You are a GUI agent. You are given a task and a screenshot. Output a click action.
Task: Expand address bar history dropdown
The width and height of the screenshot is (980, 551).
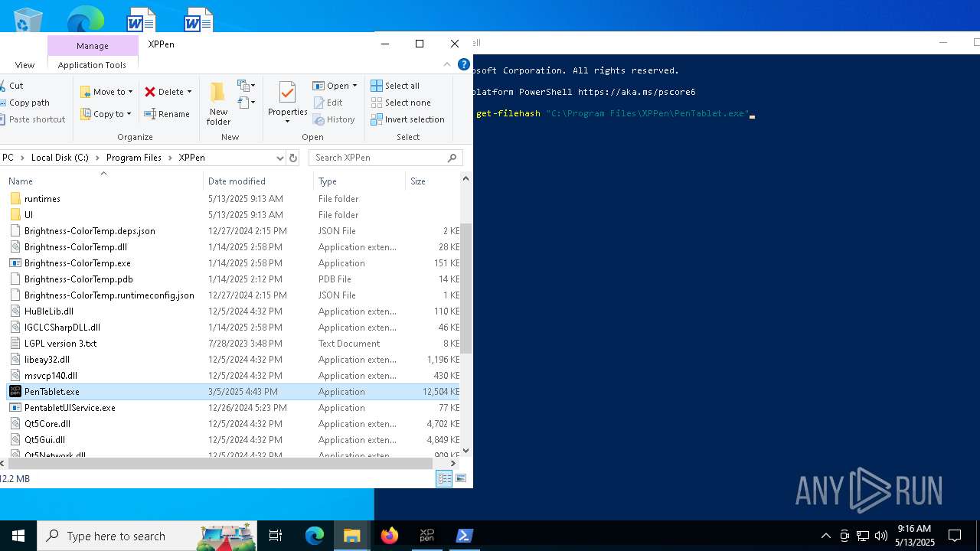click(x=279, y=158)
